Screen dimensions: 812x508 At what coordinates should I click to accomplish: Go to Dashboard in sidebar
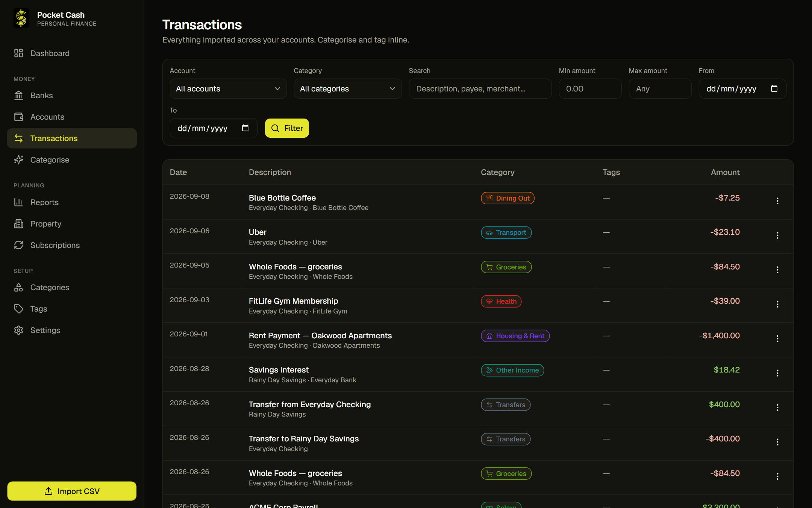(x=72, y=53)
